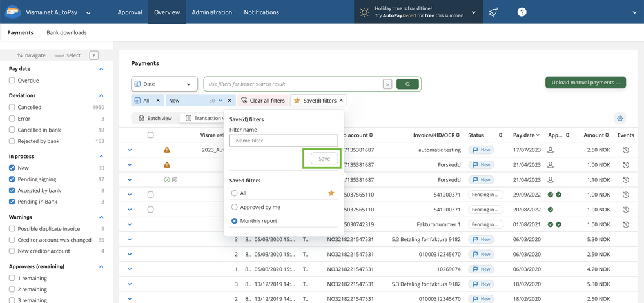644x303 pixels.
Task: Click the history events icon in first row
Action: (625, 150)
